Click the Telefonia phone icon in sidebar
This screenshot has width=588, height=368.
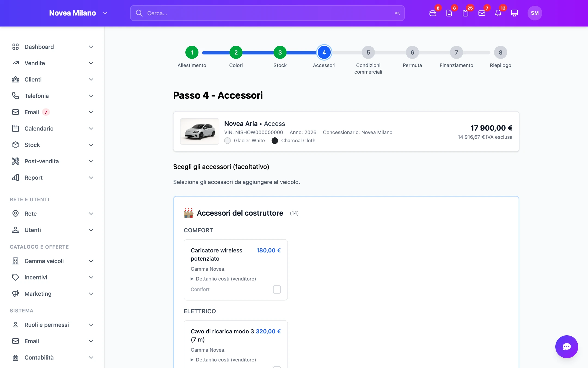tap(16, 96)
